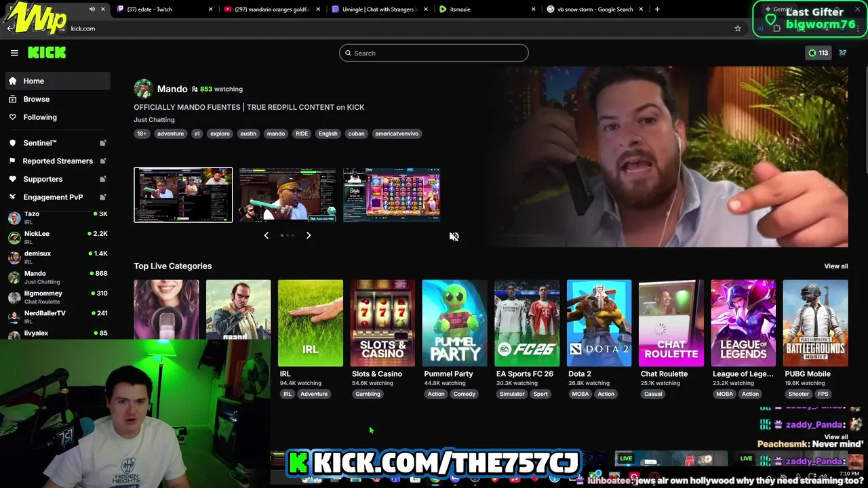Viewport: 868px width, 488px height.
Task: Open a new browser tab with the plus
Action: 657,9
